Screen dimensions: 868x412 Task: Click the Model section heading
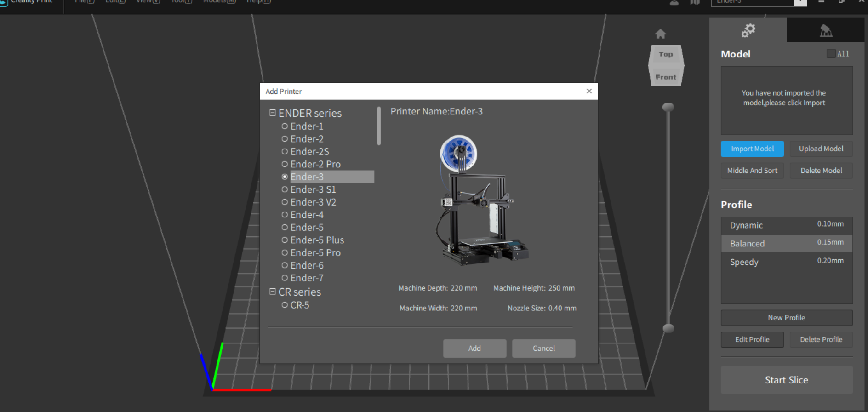point(736,54)
